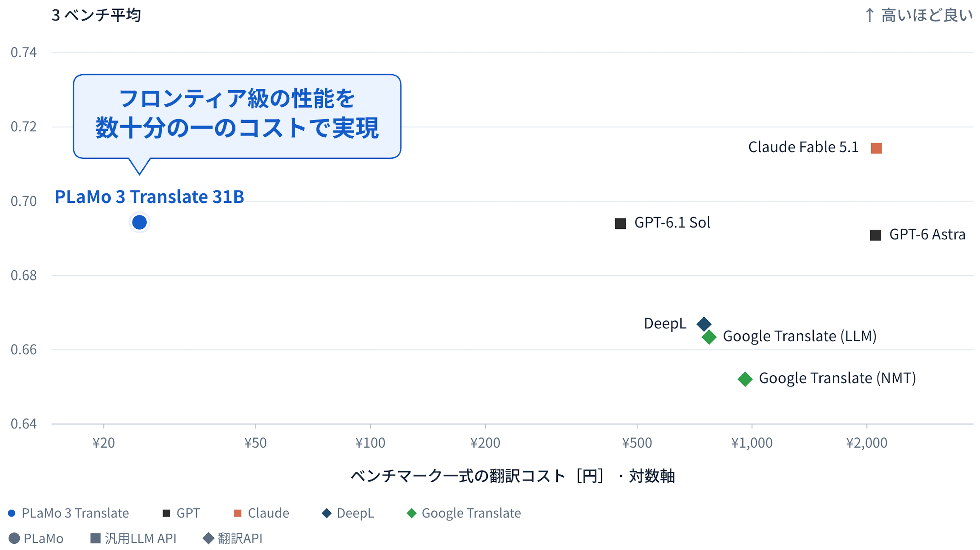Click the upward arrow beside 高いほど良い

870,15
